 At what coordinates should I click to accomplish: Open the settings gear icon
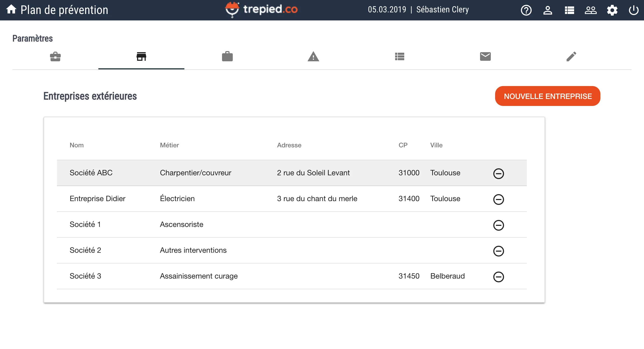click(x=612, y=10)
